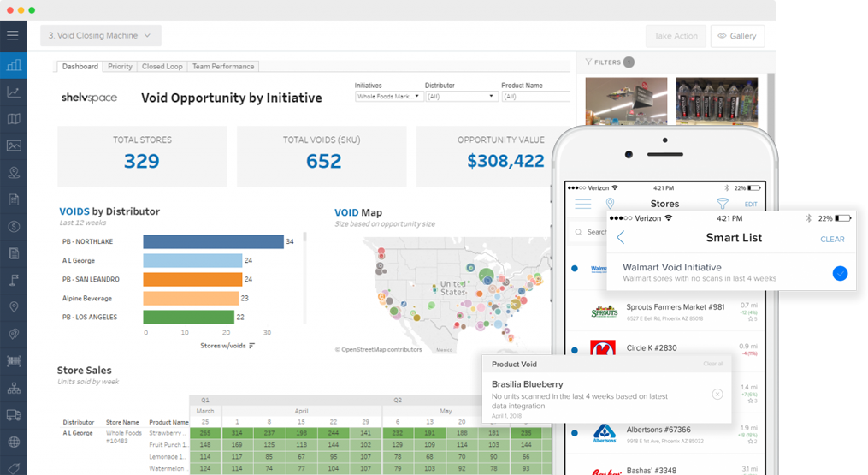Select Bashas' #3348 store
This screenshot has height=475, width=868.
[x=665, y=470]
